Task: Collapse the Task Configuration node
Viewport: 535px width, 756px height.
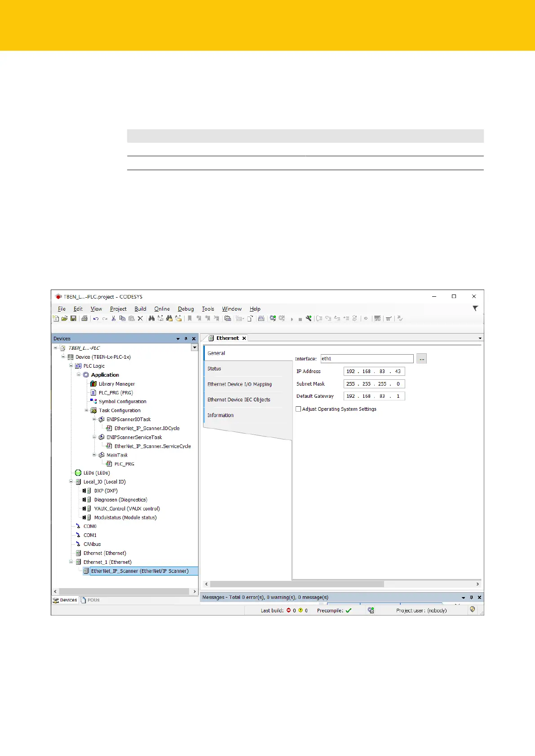Action: [87, 410]
